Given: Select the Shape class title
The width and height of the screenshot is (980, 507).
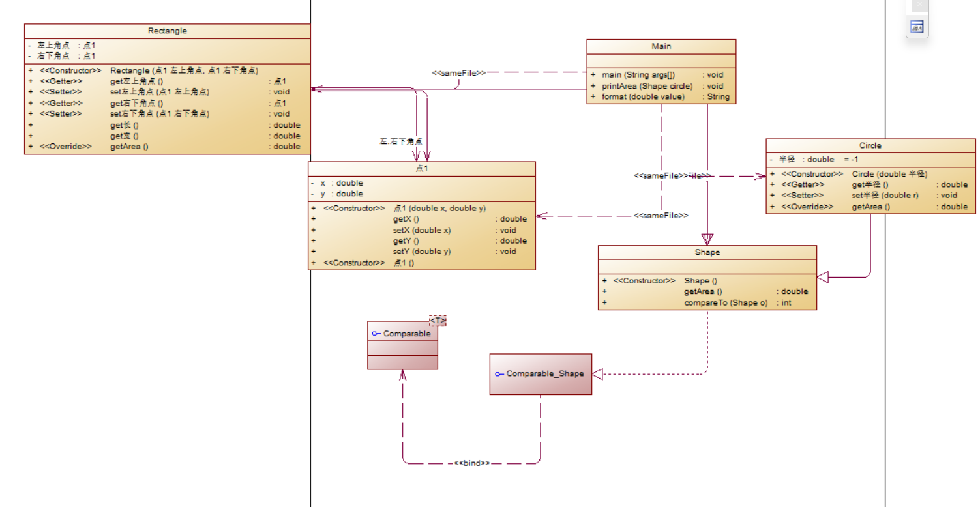Looking at the screenshot, I should click(x=707, y=252).
